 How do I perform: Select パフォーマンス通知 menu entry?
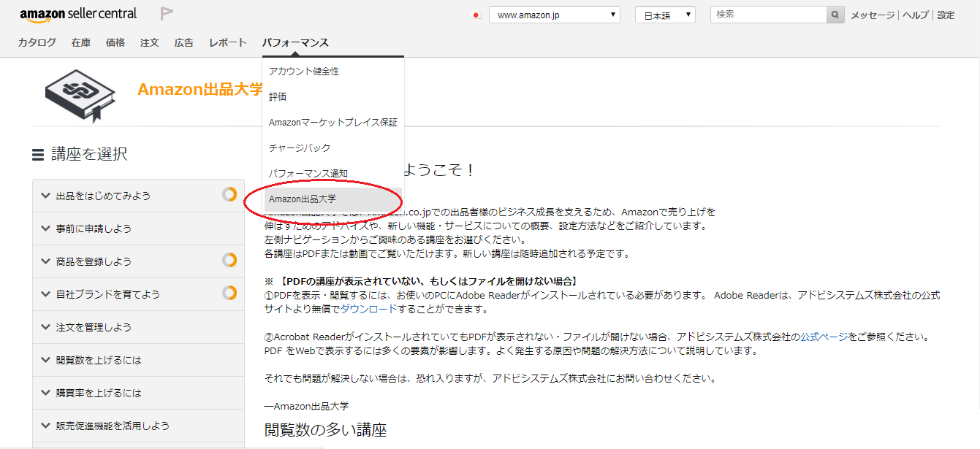[x=333, y=173]
